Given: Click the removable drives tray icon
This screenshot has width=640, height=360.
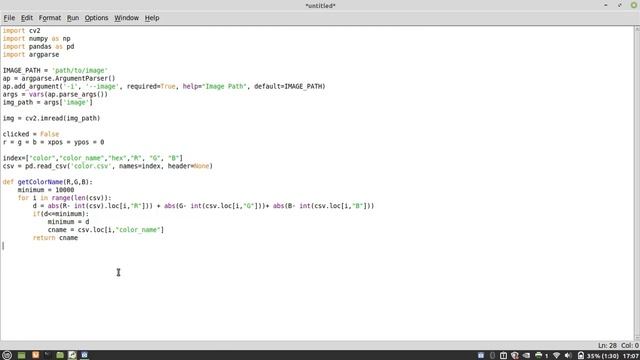Looking at the screenshot, I should pyautogui.click(x=527, y=356).
